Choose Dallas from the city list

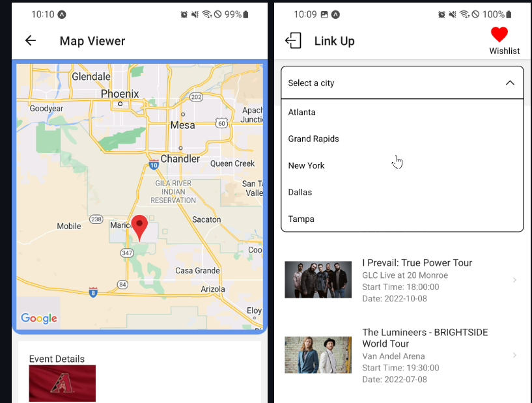402,192
